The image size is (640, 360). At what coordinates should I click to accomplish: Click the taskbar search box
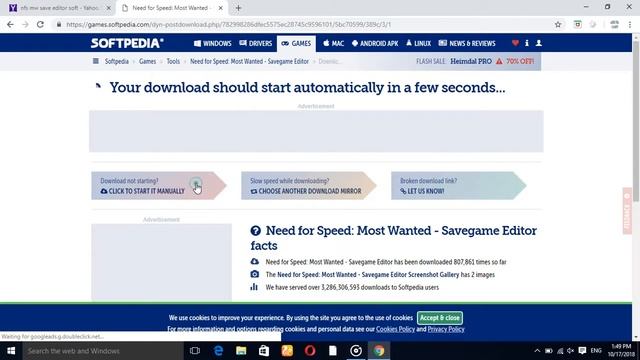pyautogui.click(x=103, y=351)
